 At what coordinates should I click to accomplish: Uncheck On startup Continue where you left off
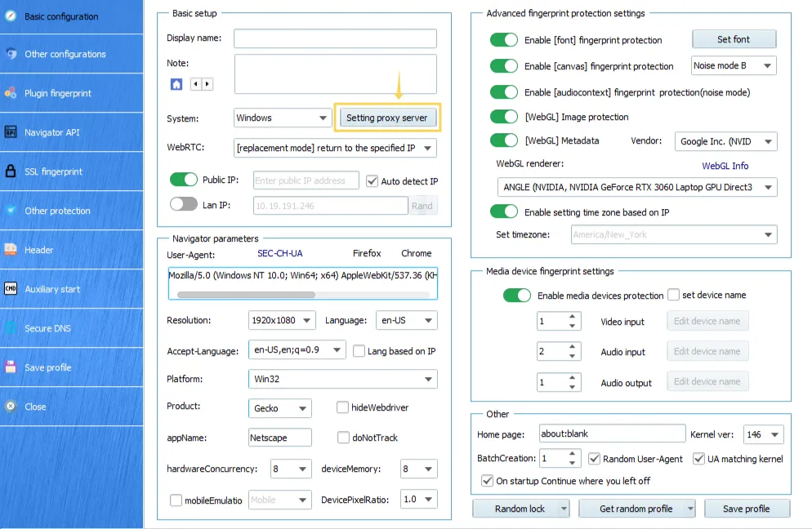tap(487, 480)
